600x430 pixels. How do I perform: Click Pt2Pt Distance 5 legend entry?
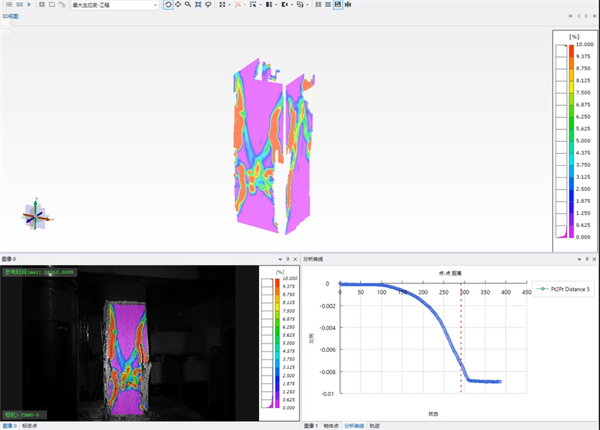click(x=564, y=289)
